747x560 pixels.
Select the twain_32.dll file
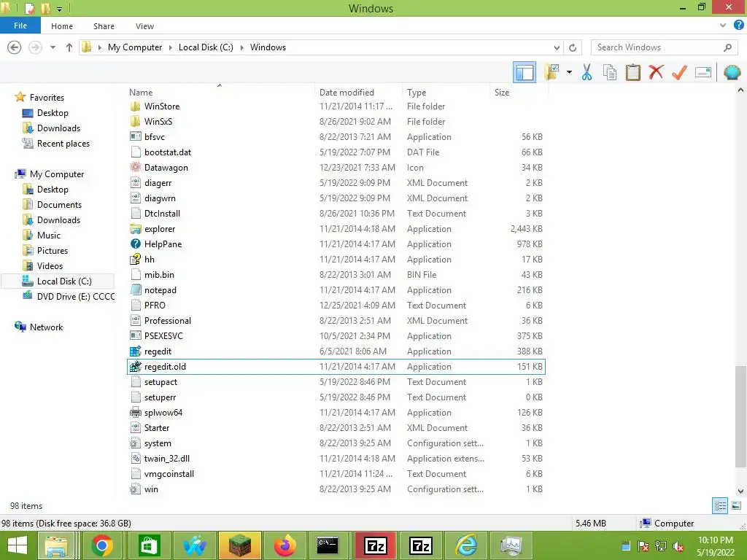tap(167, 459)
